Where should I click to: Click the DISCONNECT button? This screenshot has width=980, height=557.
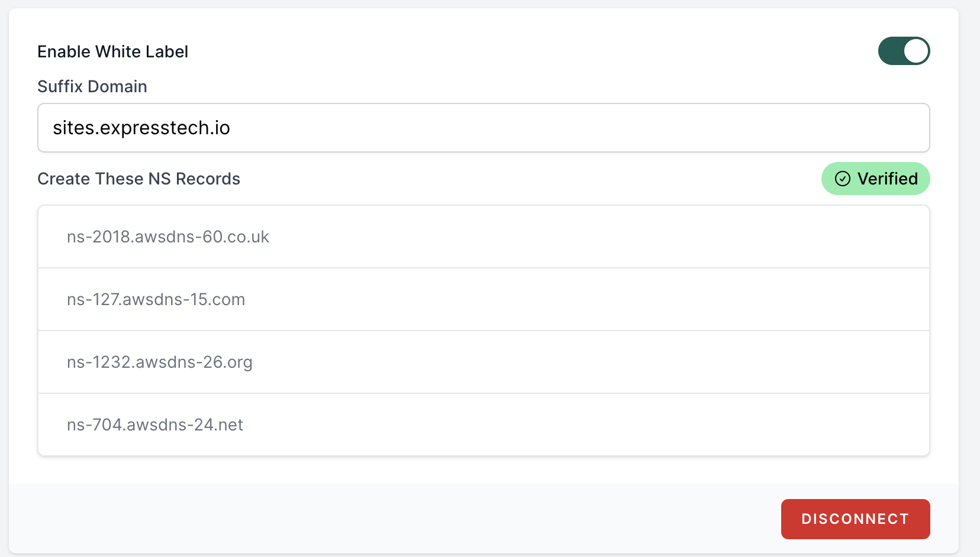click(x=855, y=519)
